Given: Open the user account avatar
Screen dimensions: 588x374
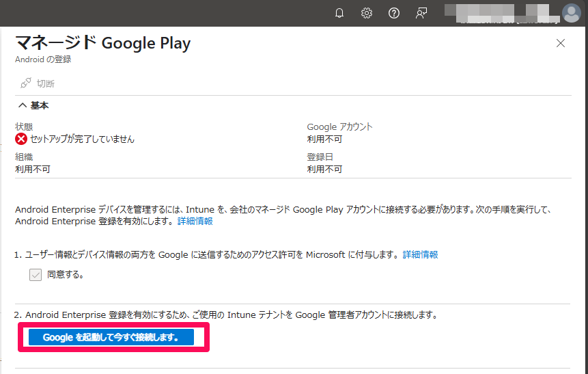Looking at the screenshot, I should 572,13.
